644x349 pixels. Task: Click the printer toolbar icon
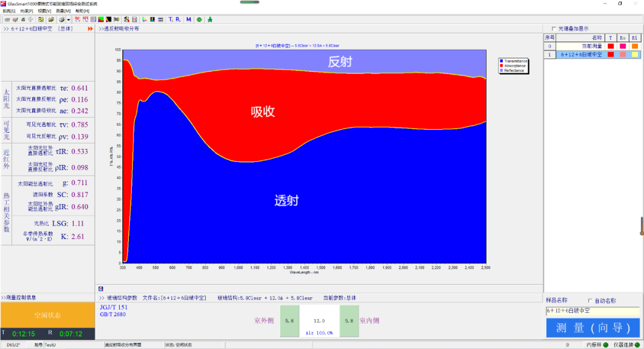tap(61, 19)
